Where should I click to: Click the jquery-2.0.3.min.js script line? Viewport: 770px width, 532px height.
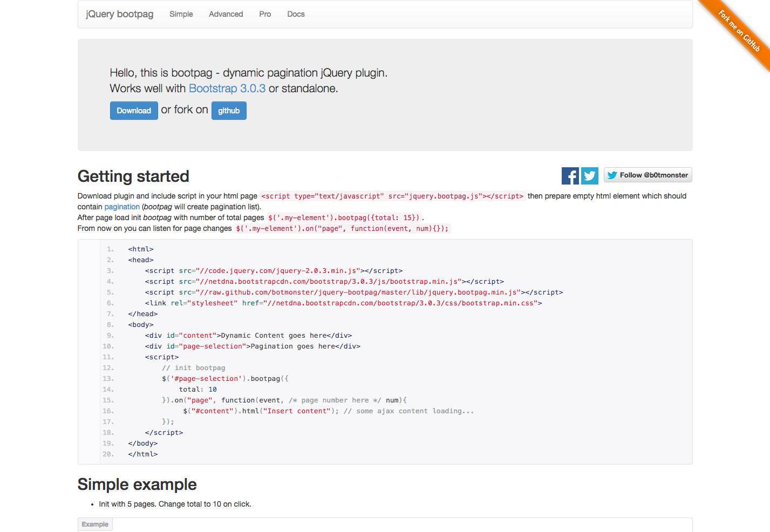click(x=274, y=271)
